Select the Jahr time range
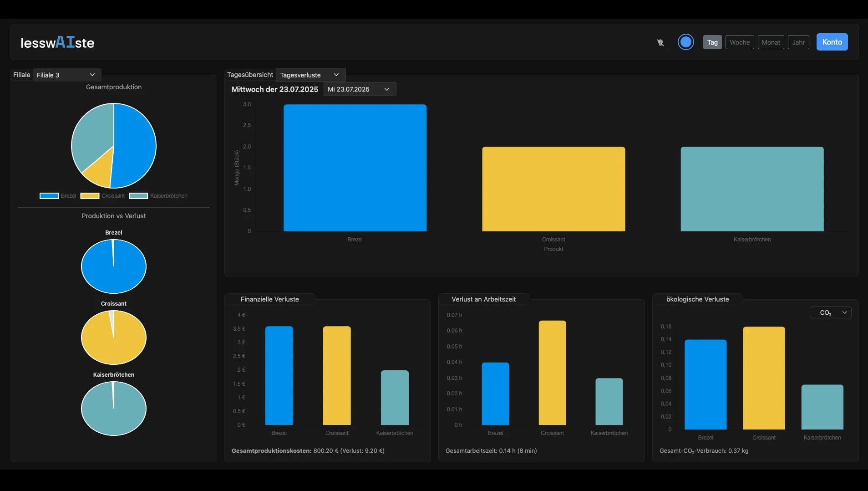This screenshot has width=868, height=491. 798,42
